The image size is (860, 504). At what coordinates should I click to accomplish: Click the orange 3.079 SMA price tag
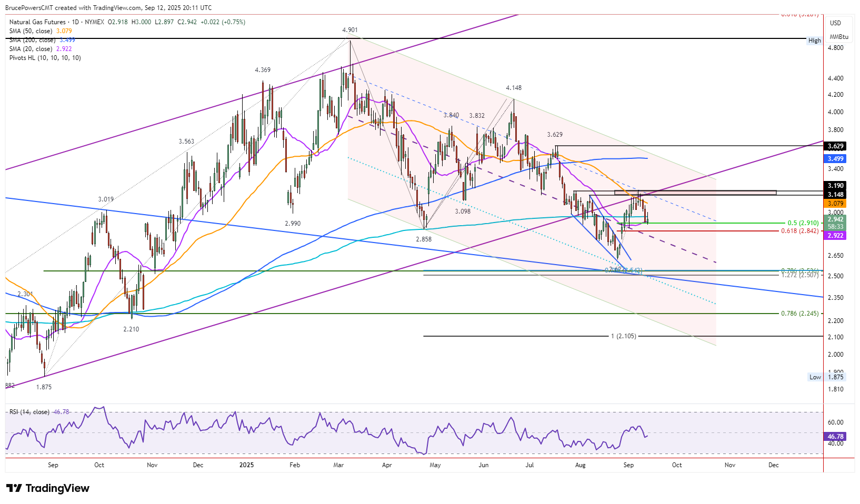[835, 204]
